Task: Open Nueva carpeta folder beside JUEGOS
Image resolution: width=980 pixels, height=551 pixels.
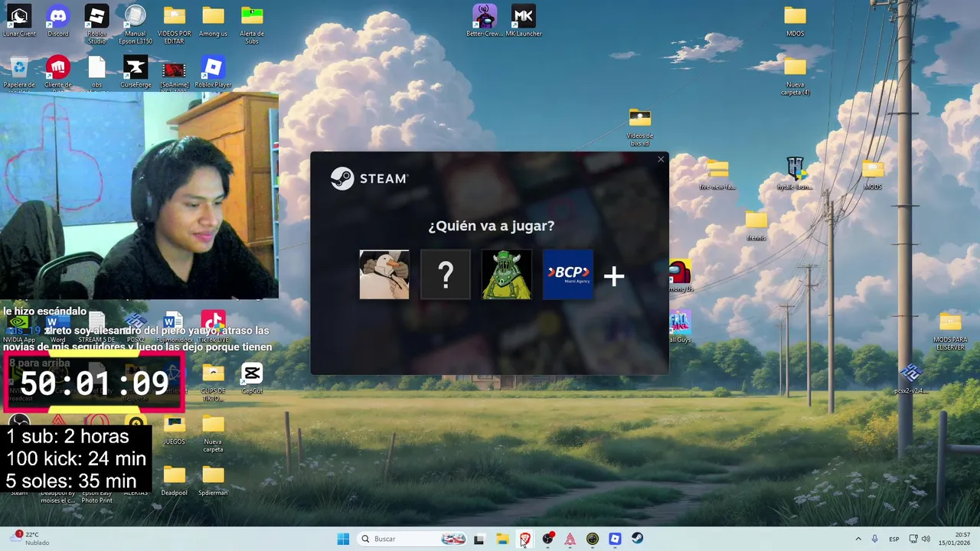Action: 213,433
